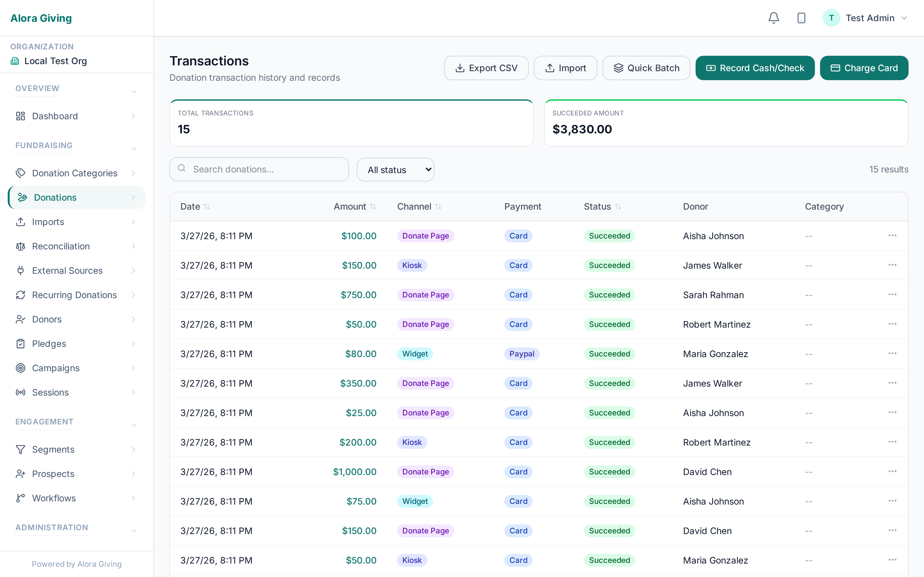Click the Campaigns target icon

pos(21,368)
